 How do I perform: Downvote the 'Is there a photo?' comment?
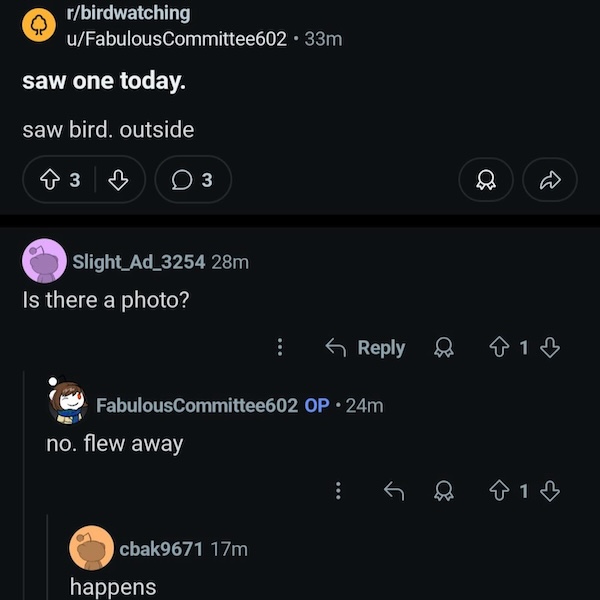click(549, 348)
